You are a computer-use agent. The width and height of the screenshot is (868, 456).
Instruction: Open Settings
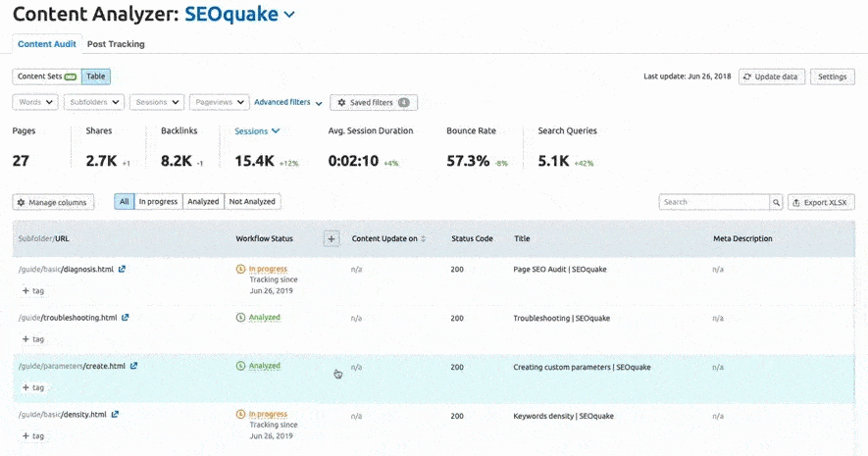pyautogui.click(x=832, y=76)
